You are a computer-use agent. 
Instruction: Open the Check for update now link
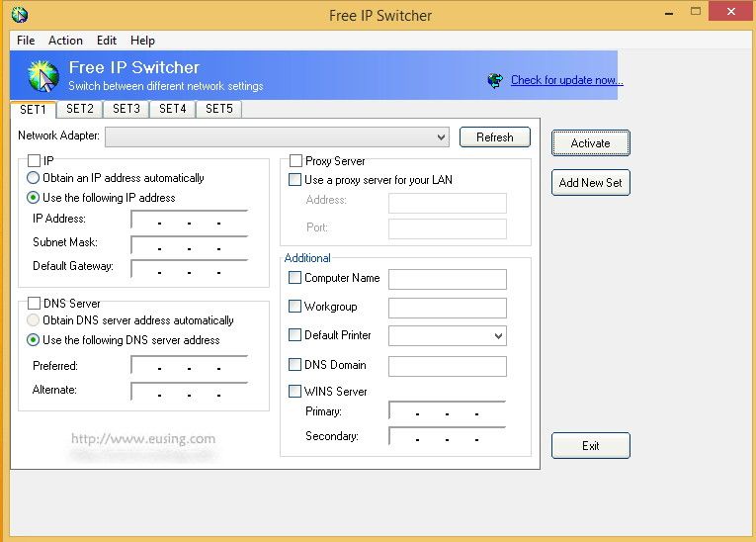[566, 80]
